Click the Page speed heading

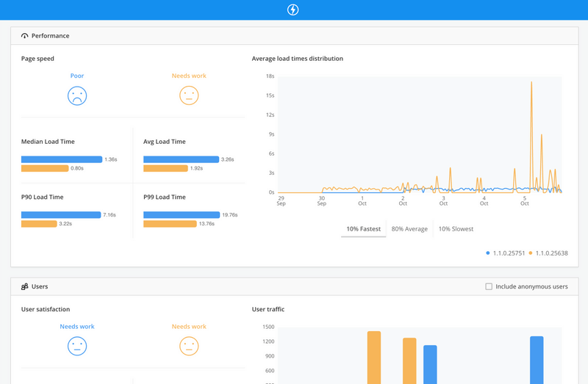point(37,59)
